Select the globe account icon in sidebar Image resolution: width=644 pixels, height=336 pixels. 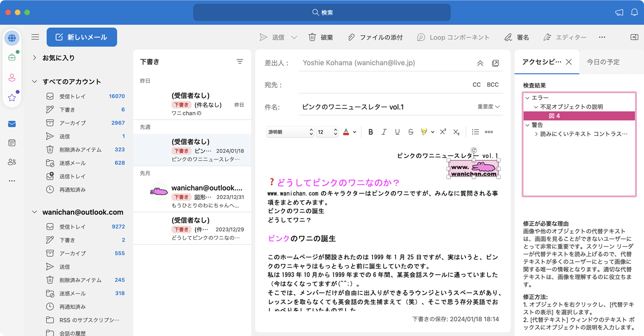point(12,38)
